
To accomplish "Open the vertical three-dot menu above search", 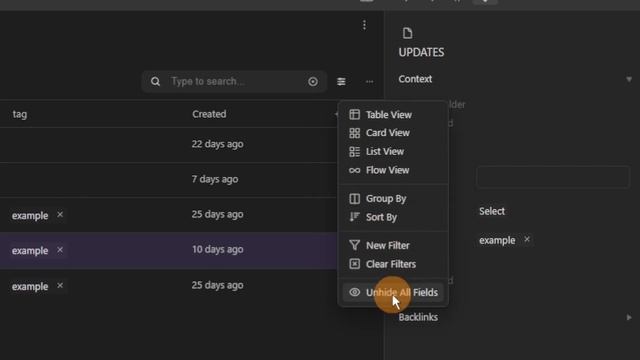I will [364, 25].
